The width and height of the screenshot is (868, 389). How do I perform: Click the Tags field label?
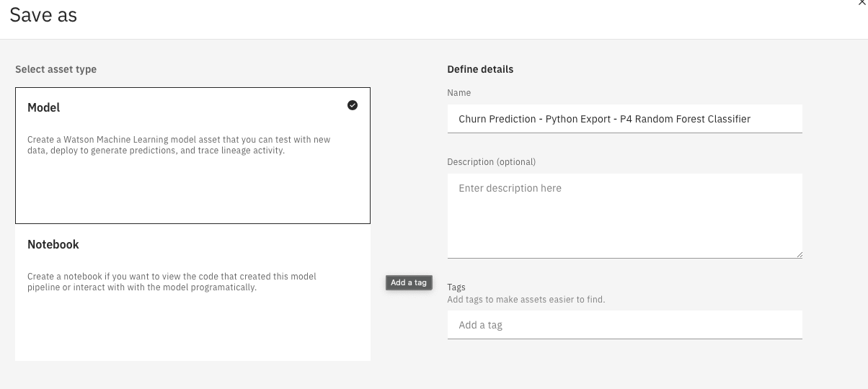[x=456, y=287]
